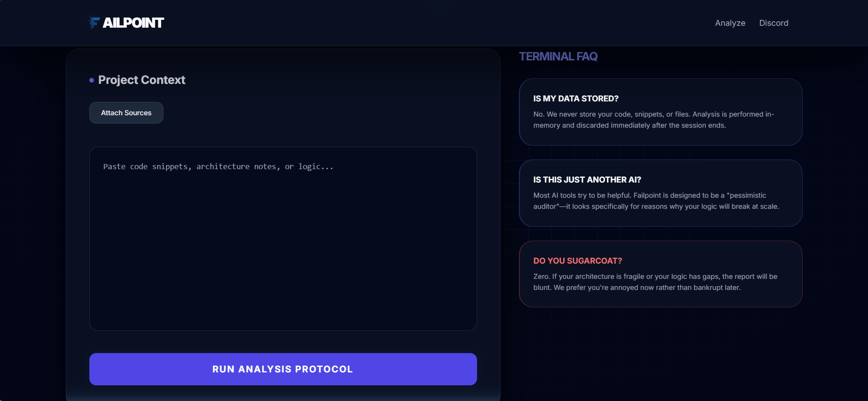868x401 pixels.
Task: Open the 'IS THIS JUST ANOTHER AI?' FAQ entry
Action: click(x=660, y=193)
